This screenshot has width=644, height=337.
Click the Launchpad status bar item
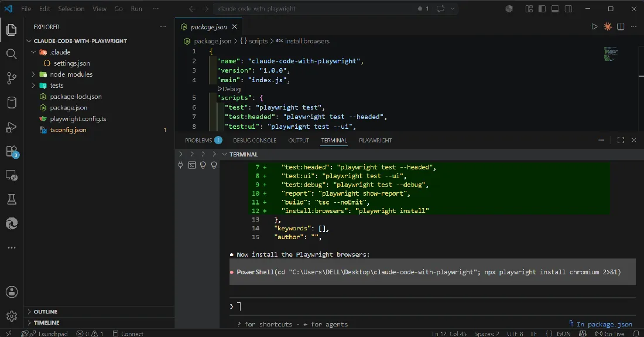(x=44, y=333)
